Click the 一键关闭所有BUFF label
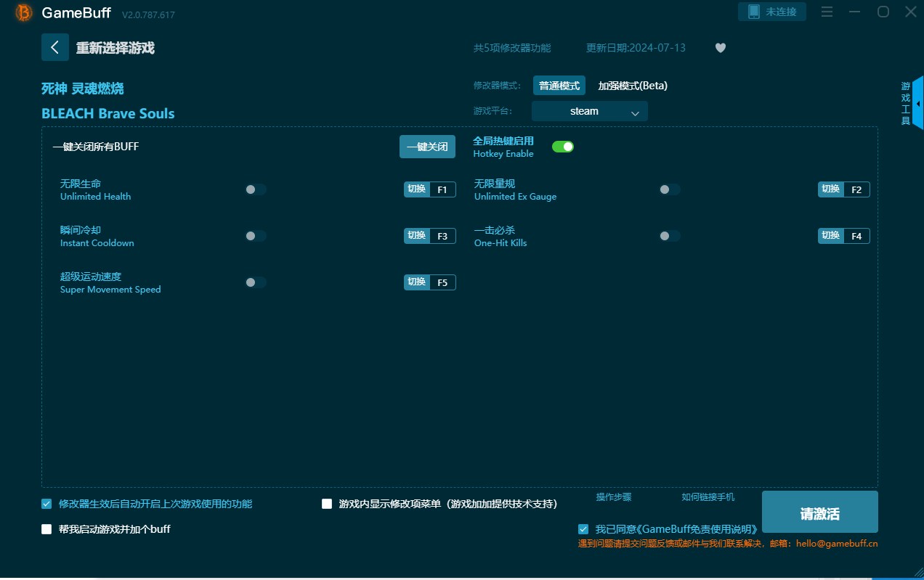 (x=96, y=147)
